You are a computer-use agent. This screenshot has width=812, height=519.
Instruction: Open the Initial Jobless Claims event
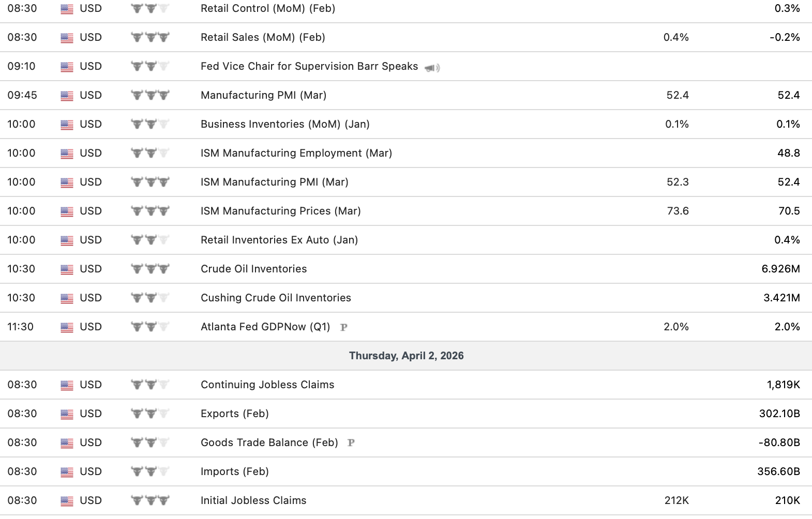253,500
